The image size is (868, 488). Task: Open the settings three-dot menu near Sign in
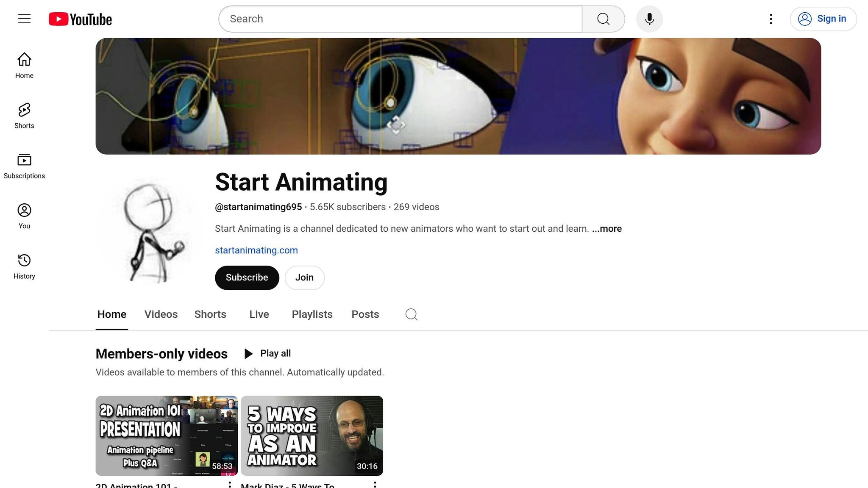771,19
